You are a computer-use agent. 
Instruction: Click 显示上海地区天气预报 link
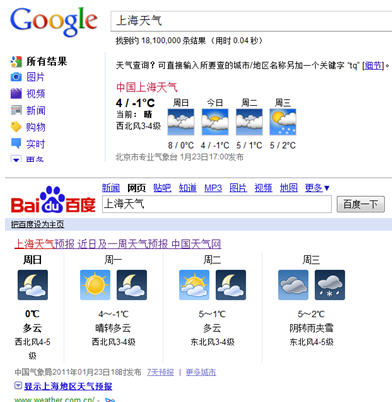(x=68, y=386)
